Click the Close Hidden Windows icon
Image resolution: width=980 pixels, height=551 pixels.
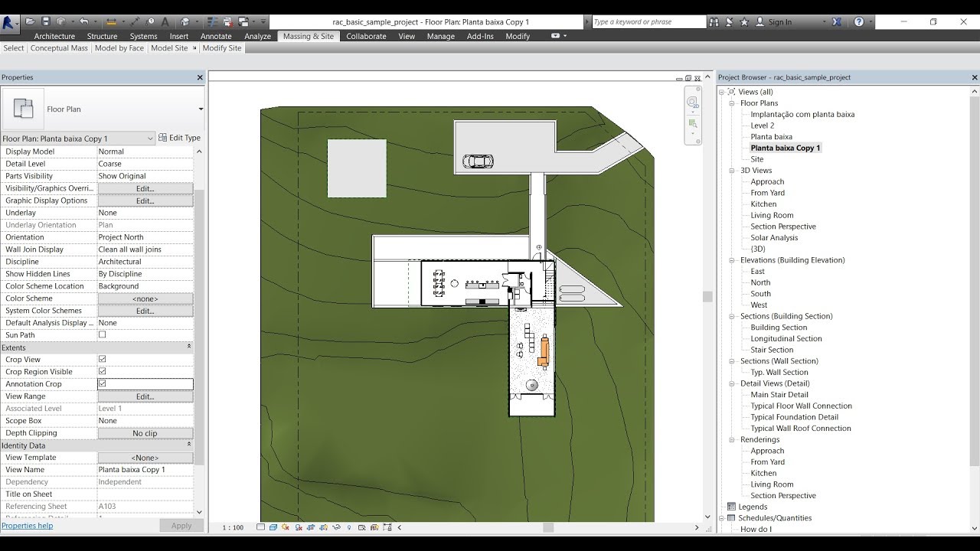(228, 21)
